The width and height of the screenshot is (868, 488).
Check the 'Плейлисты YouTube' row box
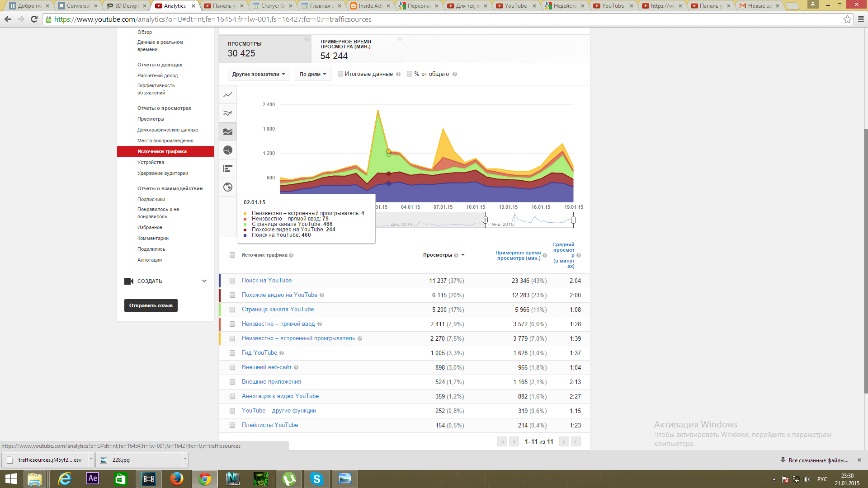click(232, 425)
